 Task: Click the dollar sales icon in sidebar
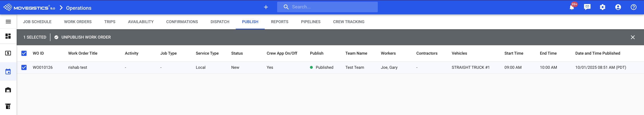click(x=8, y=53)
